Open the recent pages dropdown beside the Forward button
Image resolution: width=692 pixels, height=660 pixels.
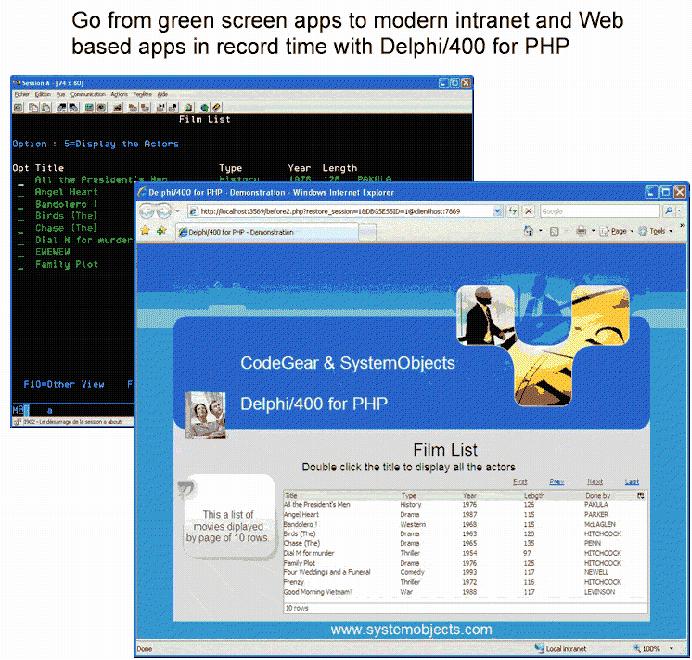tap(177, 211)
